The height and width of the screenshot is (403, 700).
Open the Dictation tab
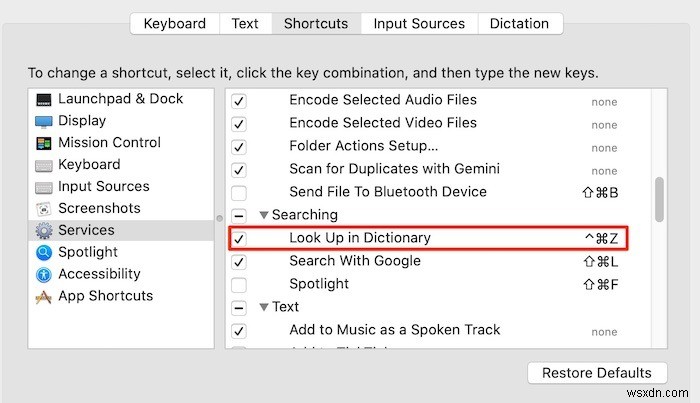tap(519, 24)
